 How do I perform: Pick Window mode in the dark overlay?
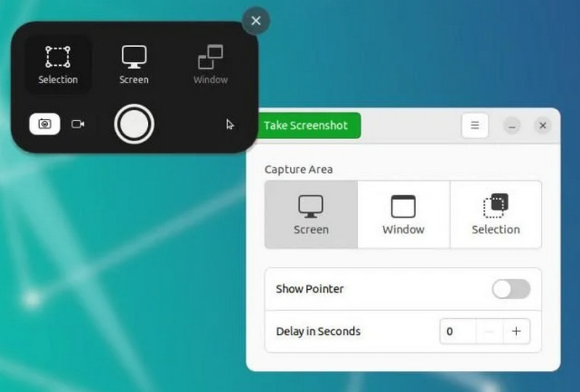[x=210, y=64]
